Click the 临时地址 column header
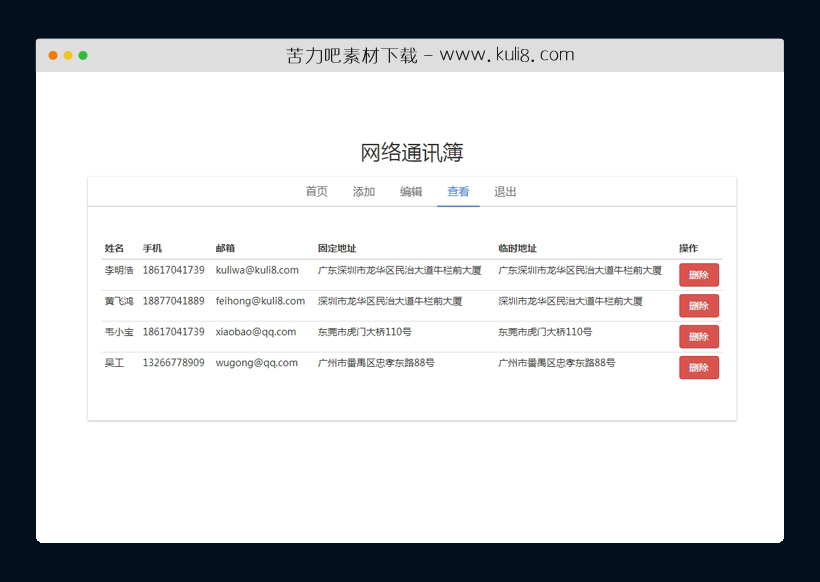820x582 pixels. [516, 248]
